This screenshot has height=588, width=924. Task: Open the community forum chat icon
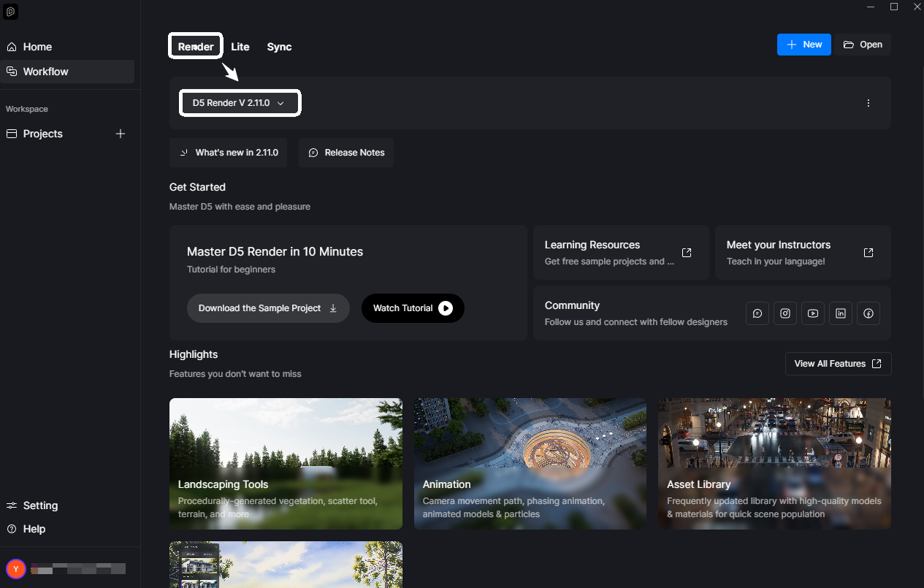pos(757,313)
